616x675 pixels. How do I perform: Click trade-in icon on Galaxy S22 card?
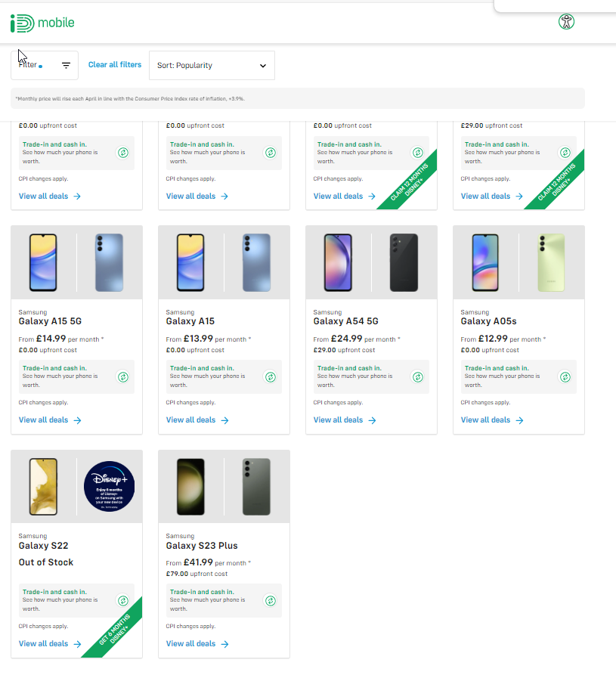123,600
